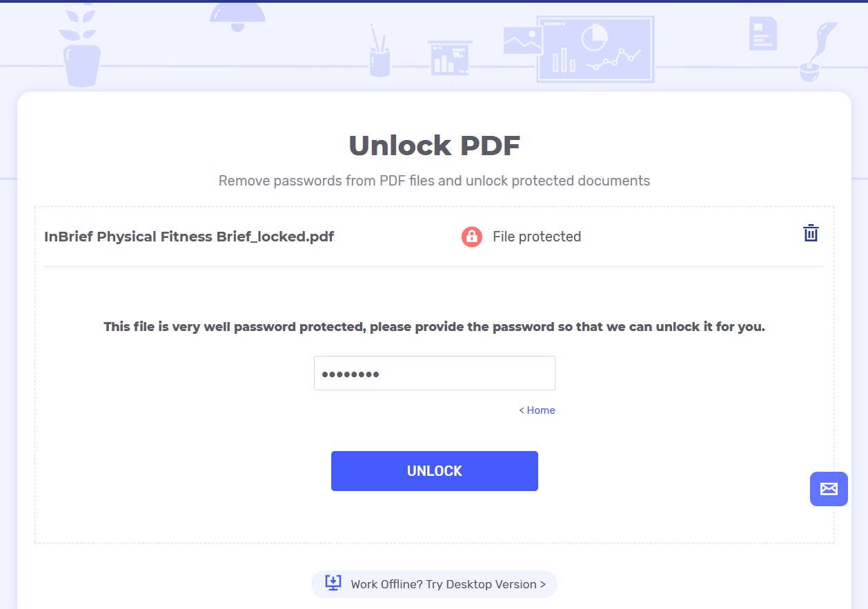Click the red padlock File protected icon
Screen dimensions: 868x609
click(x=472, y=237)
